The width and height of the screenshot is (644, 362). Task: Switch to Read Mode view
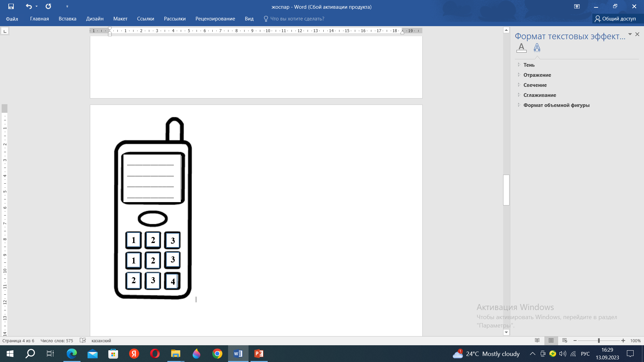pos(537,341)
